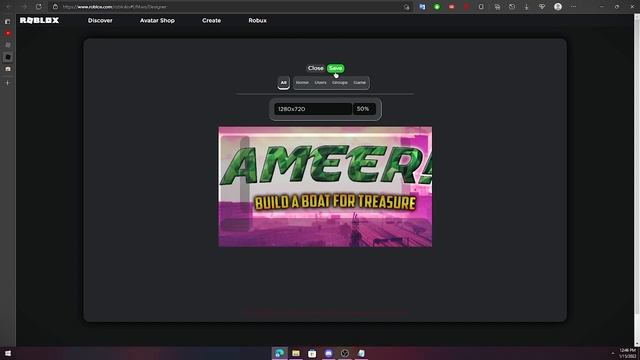Open the Discover page
Screen dimensions: 640x360
coord(100,20)
